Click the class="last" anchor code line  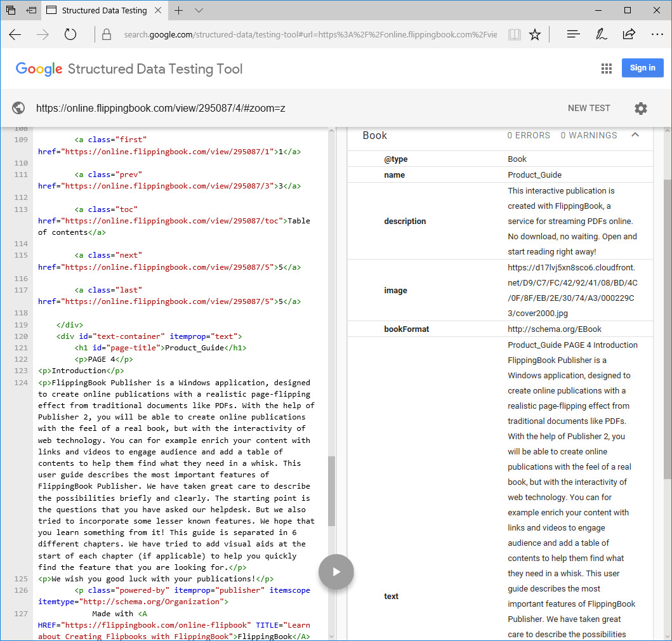click(108, 290)
